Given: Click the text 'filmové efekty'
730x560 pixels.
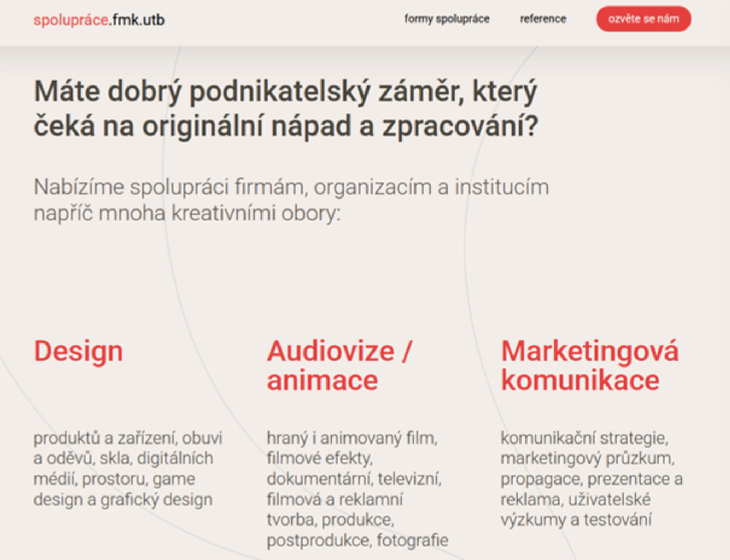Looking at the screenshot, I should pyautogui.click(x=319, y=459).
